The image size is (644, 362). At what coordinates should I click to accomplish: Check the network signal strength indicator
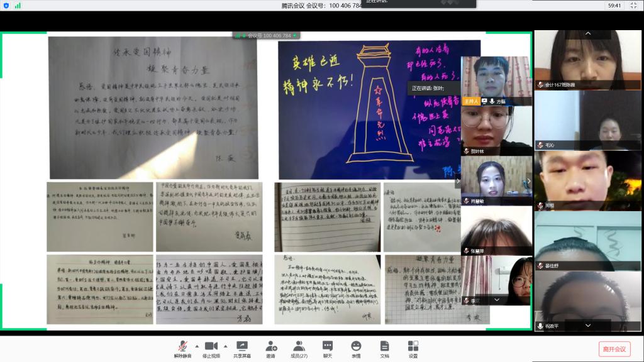click(18, 6)
